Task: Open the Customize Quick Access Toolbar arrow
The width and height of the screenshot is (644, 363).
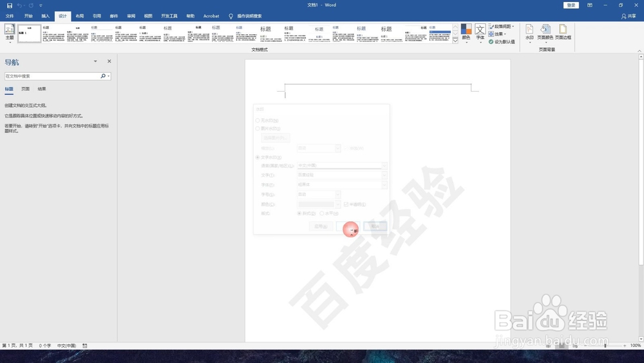Action: [41, 5]
